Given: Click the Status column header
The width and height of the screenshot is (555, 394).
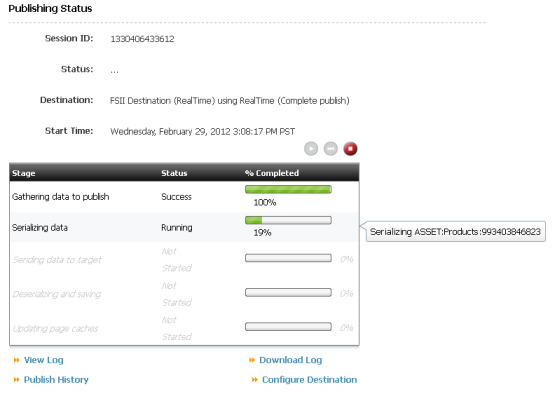Looking at the screenshot, I should [174, 173].
